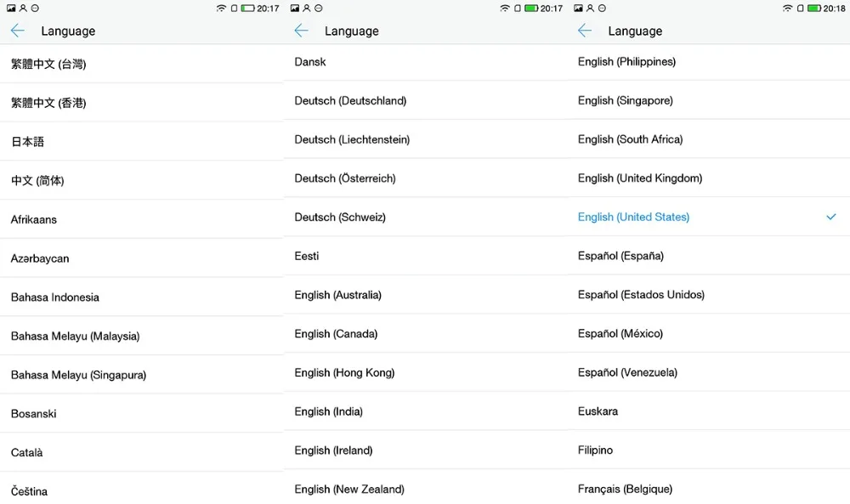Select 繁體中文 (香港) language

(141, 103)
